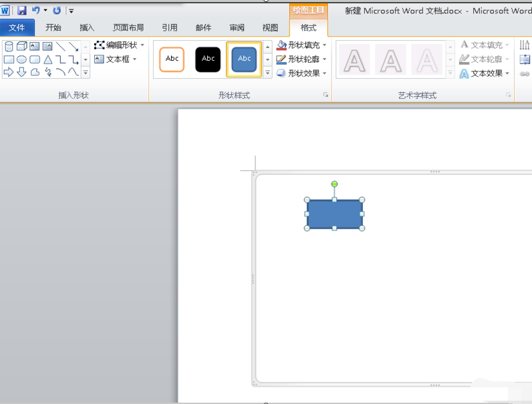Open the 文件 tab

pos(17,27)
